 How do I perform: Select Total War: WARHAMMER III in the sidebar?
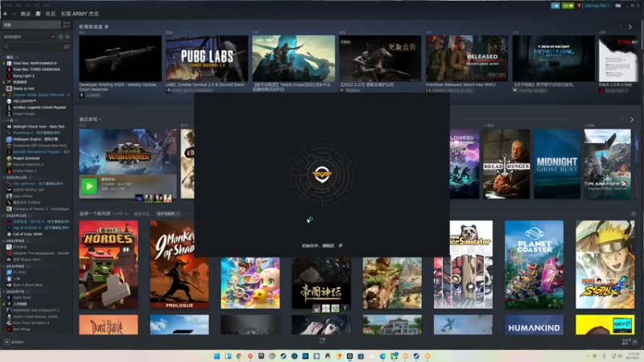35,64
